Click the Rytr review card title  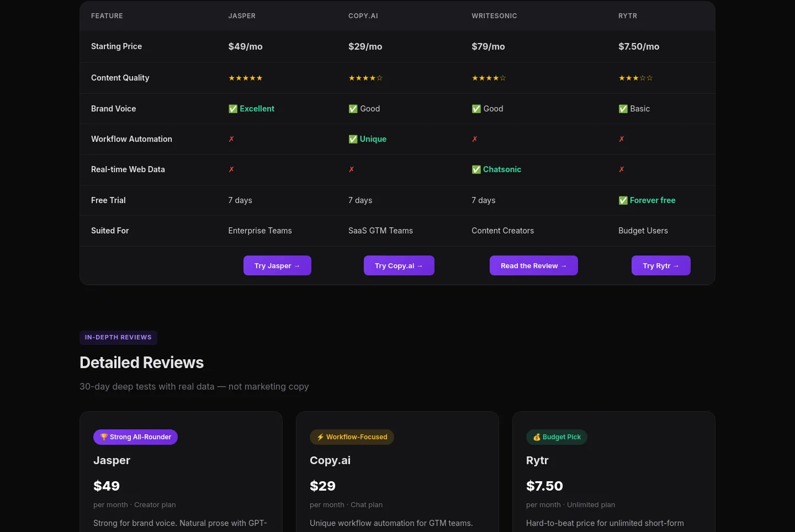537,460
